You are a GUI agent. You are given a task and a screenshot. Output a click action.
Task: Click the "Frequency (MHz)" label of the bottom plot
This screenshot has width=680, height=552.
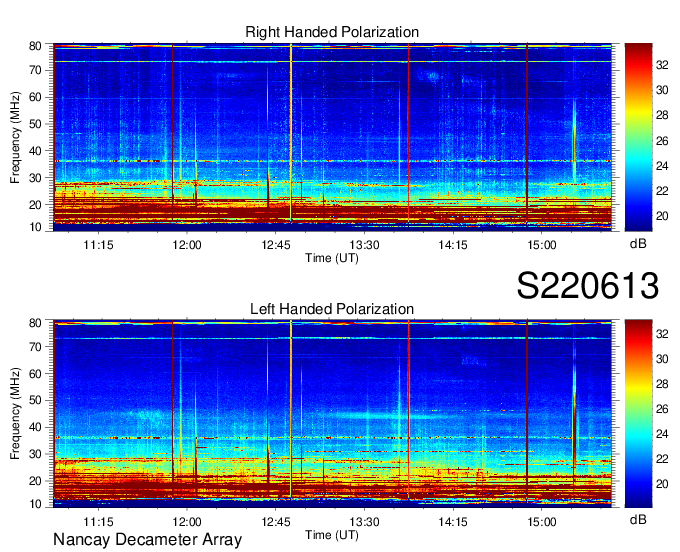coord(15,414)
